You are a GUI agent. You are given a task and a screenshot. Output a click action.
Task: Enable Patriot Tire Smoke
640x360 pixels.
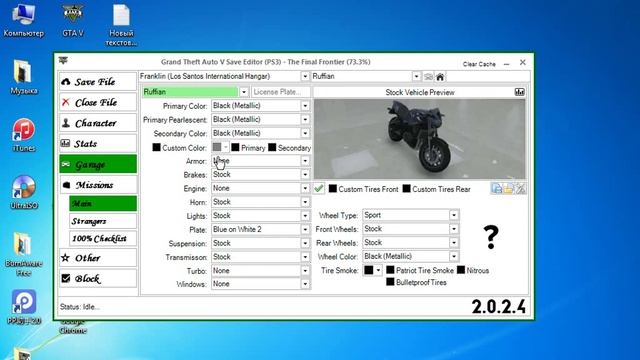click(390, 270)
